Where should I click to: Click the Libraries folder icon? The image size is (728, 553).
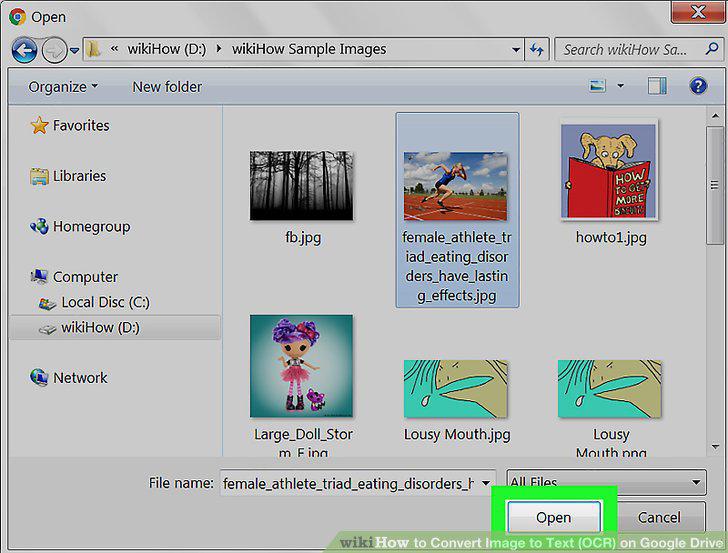39,176
